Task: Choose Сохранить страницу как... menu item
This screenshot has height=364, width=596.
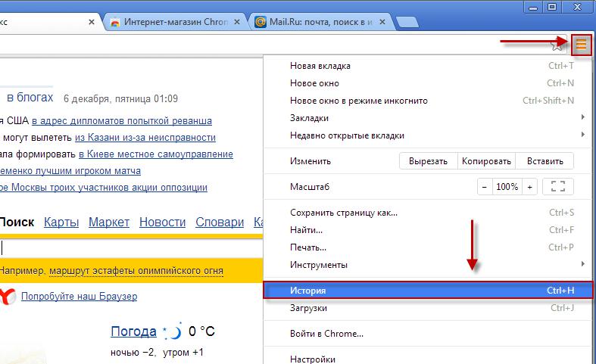Action: 428,213
